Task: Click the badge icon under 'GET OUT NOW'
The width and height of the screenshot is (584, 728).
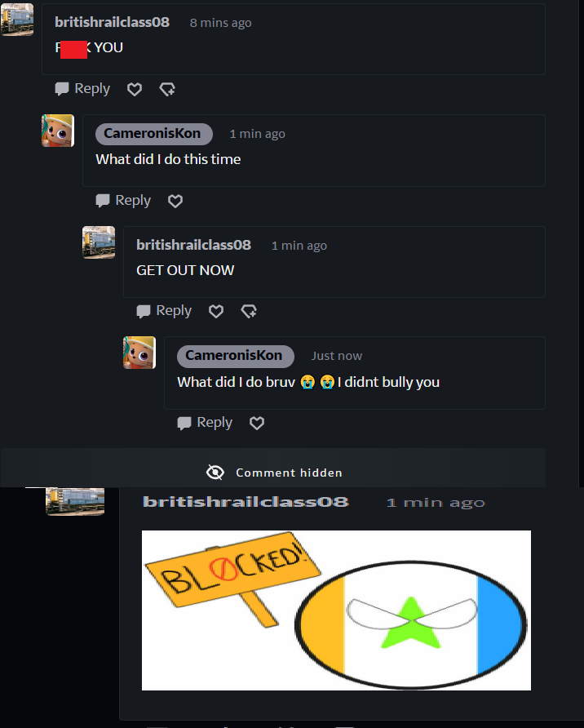Action: click(x=249, y=311)
